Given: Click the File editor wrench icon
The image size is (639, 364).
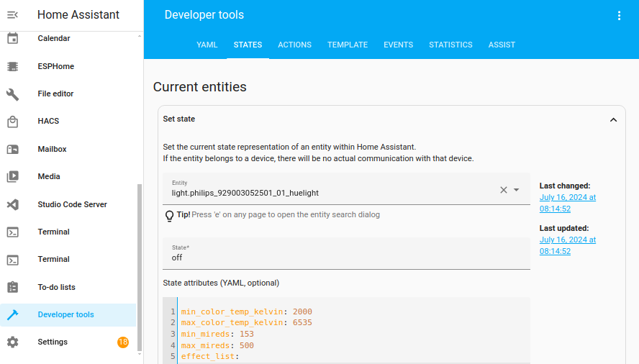Looking at the screenshot, I should [x=12, y=94].
